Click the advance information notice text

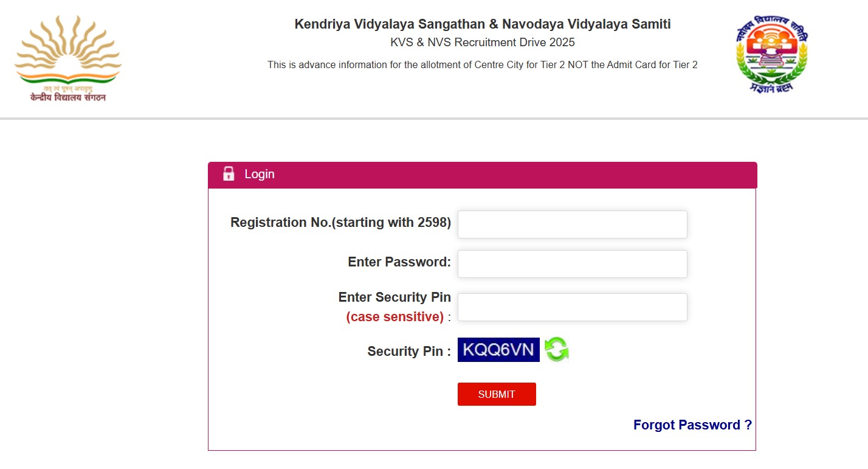[483, 64]
